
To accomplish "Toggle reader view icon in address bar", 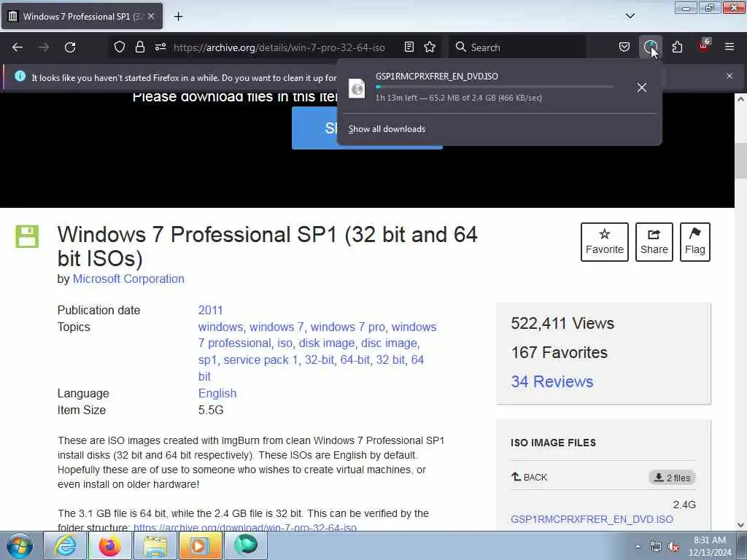I will (x=409, y=47).
